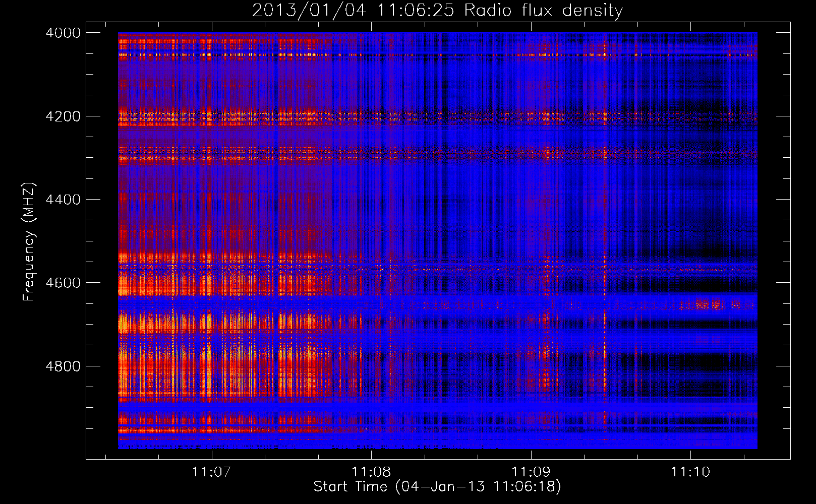This screenshot has height=504, width=816.
Task: Click the 4200 frequency tick label
Action: 63,116
